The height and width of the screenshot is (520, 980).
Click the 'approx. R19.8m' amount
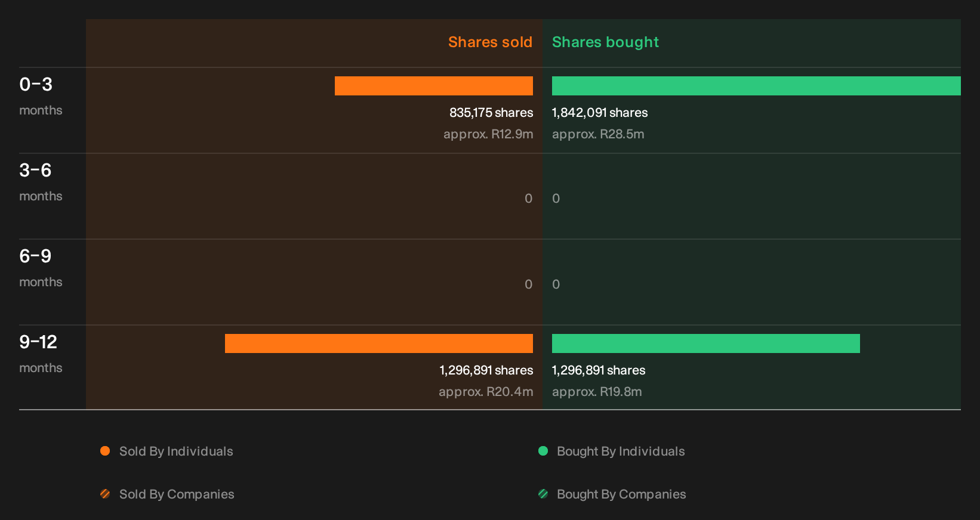[597, 392]
